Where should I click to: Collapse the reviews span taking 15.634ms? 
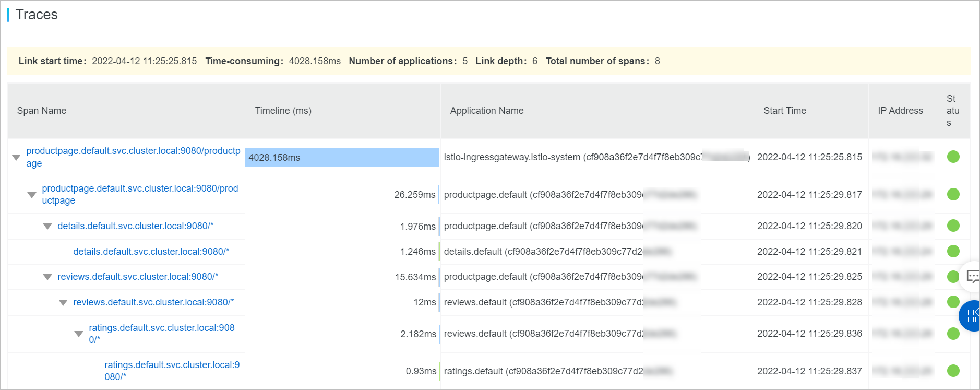click(47, 277)
